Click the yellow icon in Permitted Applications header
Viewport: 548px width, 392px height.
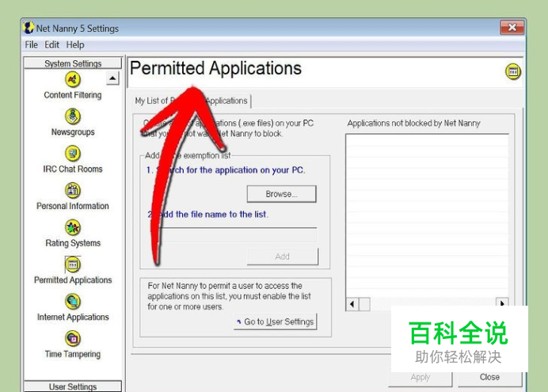(x=513, y=71)
